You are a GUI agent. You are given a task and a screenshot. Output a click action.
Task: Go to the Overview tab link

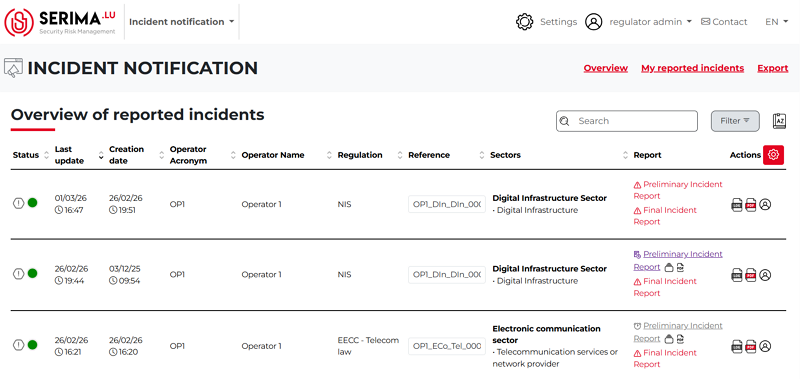(606, 68)
